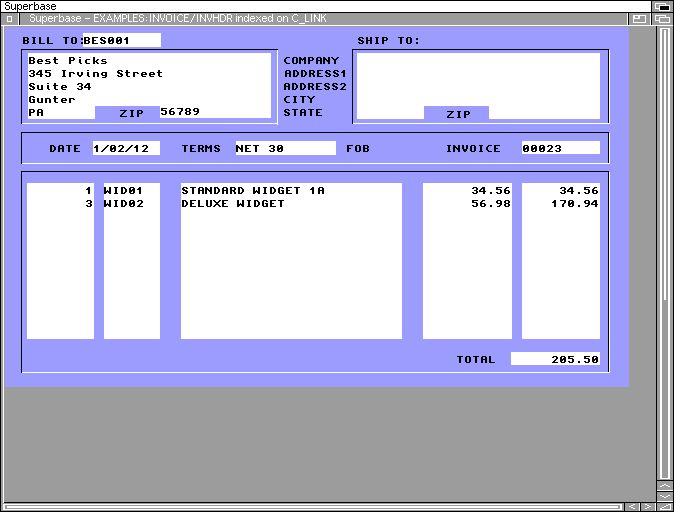Click the COMPANY label
Screen dimensions: 674x512
311,60
